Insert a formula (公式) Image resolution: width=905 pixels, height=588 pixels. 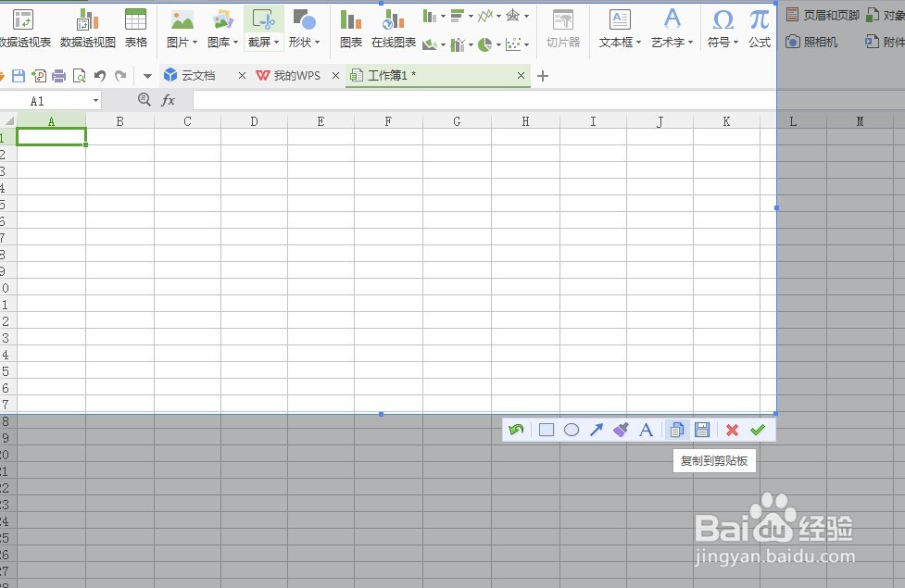pyautogui.click(x=760, y=28)
